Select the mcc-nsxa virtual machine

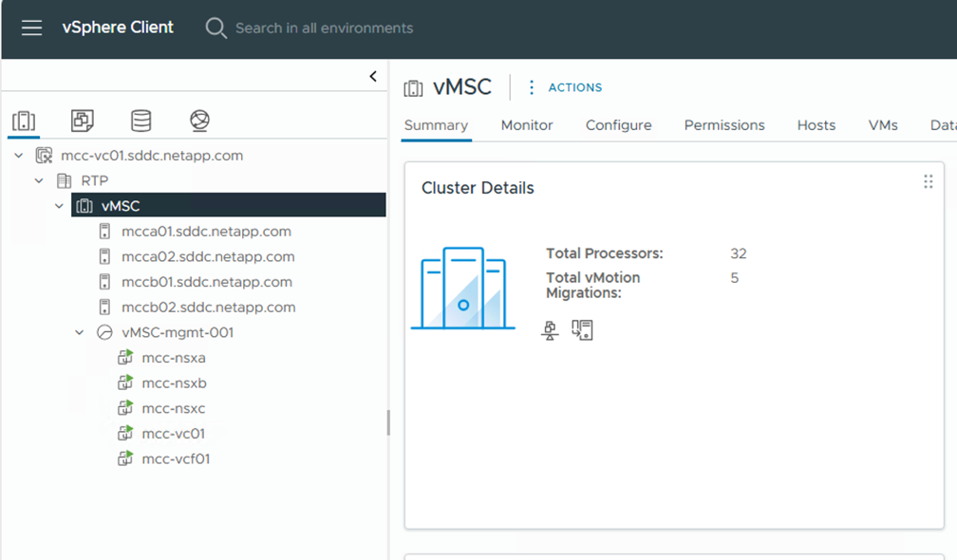pyautogui.click(x=174, y=358)
